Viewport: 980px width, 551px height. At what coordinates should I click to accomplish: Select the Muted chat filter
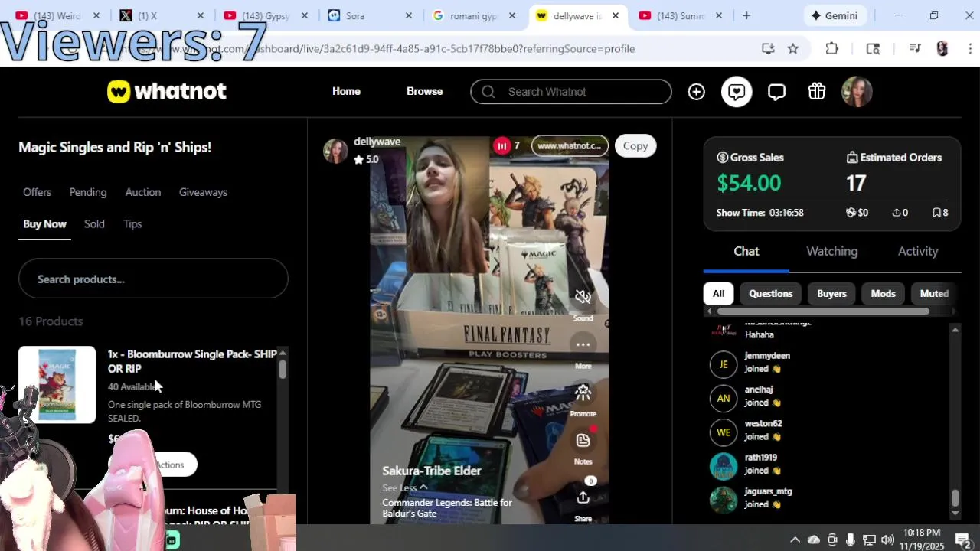934,293
